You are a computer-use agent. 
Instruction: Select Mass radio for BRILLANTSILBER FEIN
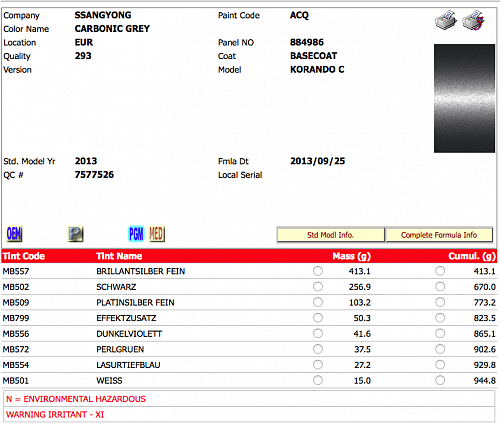[x=318, y=271]
